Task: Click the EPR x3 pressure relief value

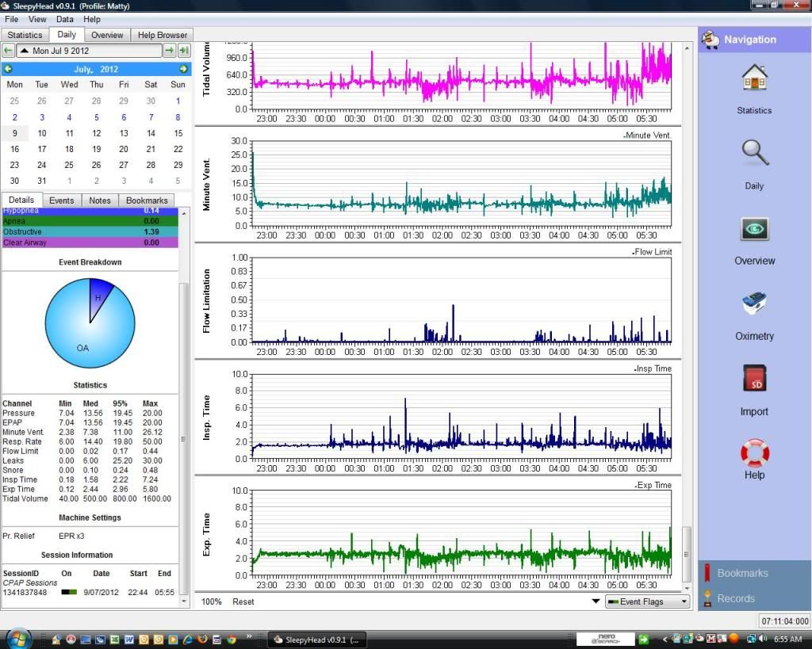Action: (71, 536)
